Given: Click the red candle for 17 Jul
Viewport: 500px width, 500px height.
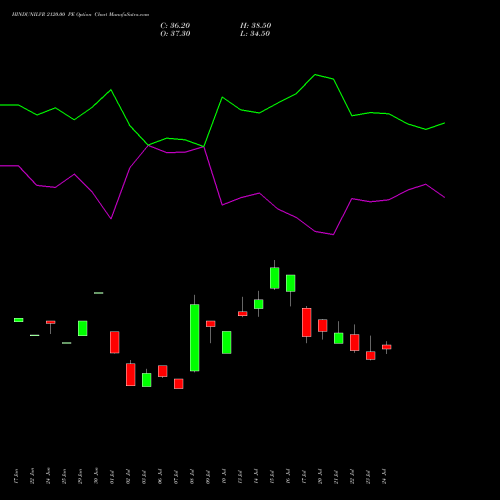Looking at the screenshot, I should point(307,322).
